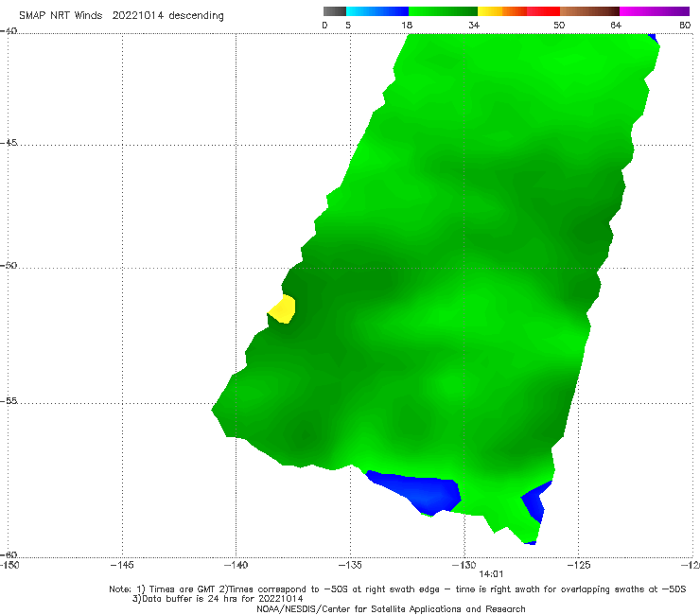Click the swath time label '14:01'
This screenshot has width=700, height=615.
pos(491,575)
